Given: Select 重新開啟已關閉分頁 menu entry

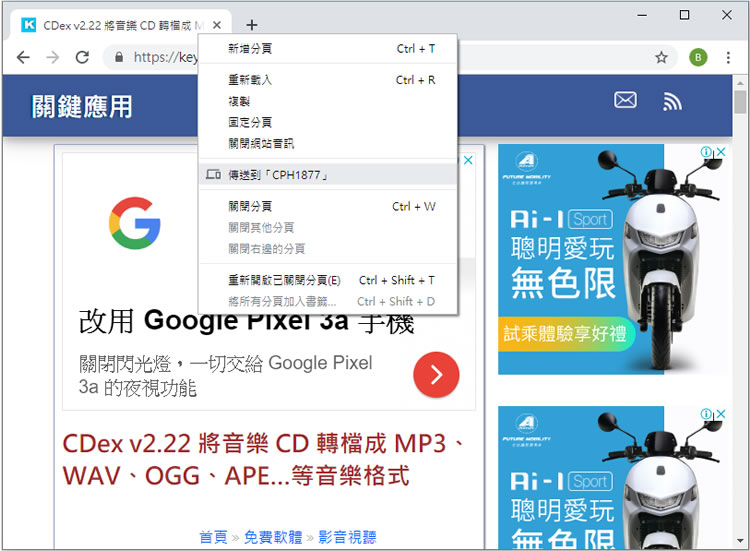Looking at the screenshot, I should (328, 280).
